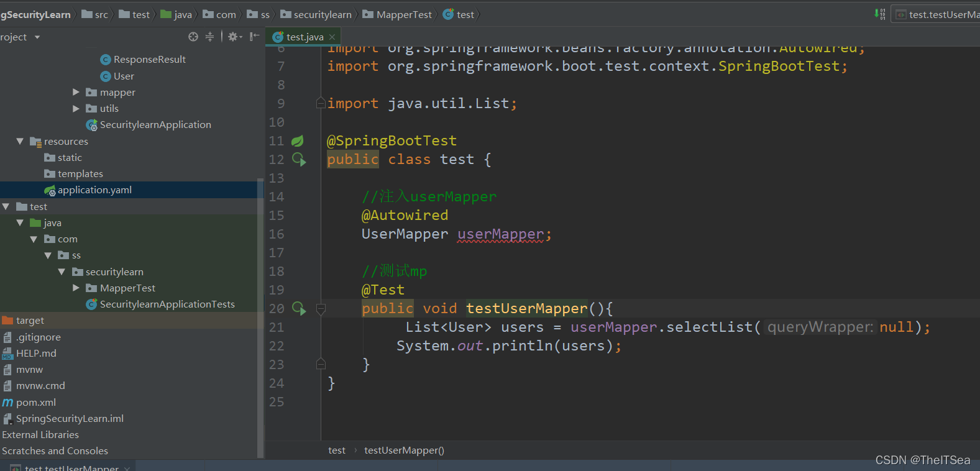Collapse the java test source folder

coord(20,222)
